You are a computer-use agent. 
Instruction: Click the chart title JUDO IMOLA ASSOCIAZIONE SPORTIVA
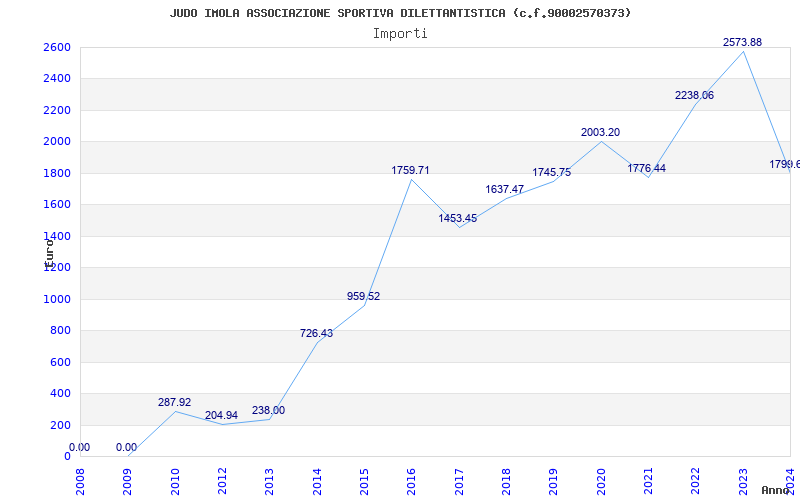tap(400, 13)
